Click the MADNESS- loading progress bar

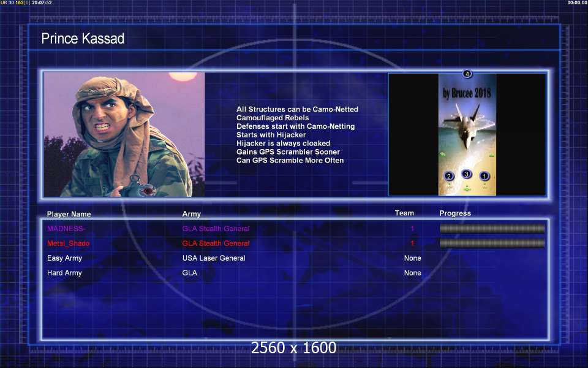(492, 228)
